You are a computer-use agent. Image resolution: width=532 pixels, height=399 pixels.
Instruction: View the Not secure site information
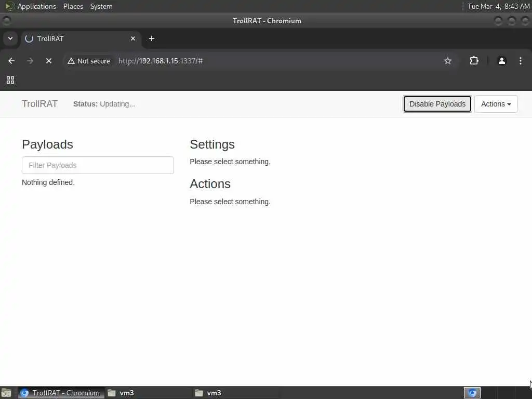(x=89, y=61)
